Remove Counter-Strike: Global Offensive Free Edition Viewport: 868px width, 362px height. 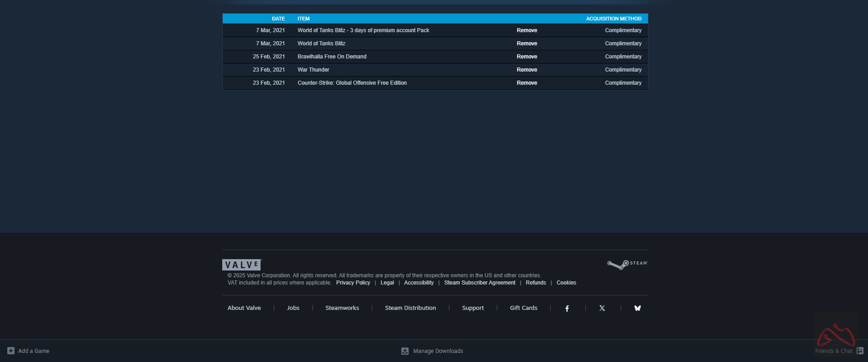tap(527, 83)
